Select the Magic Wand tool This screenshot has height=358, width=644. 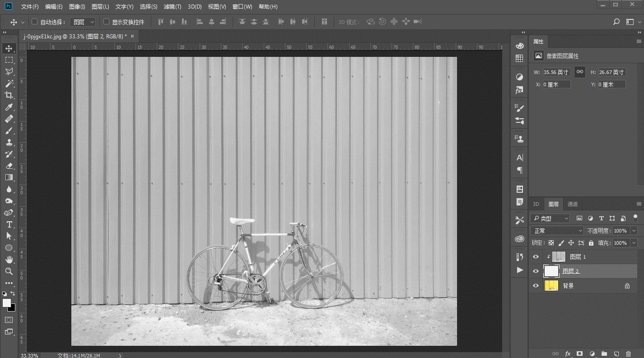pyautogui.click(x=9, y=84)
